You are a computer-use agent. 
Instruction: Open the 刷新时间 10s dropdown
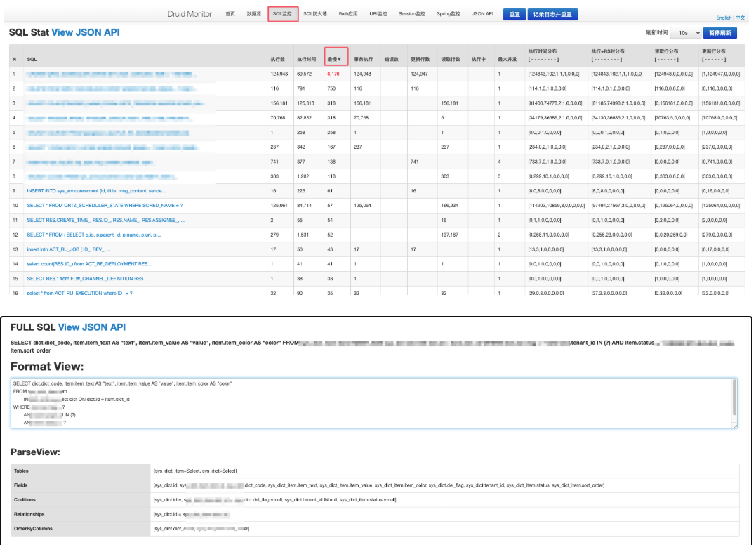(x=686, y=33)
